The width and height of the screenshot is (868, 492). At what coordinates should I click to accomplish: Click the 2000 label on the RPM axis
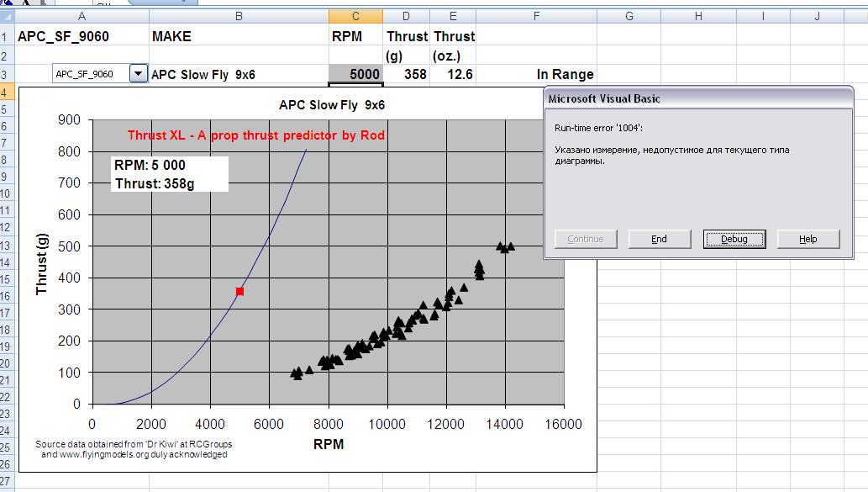(151, 425)
